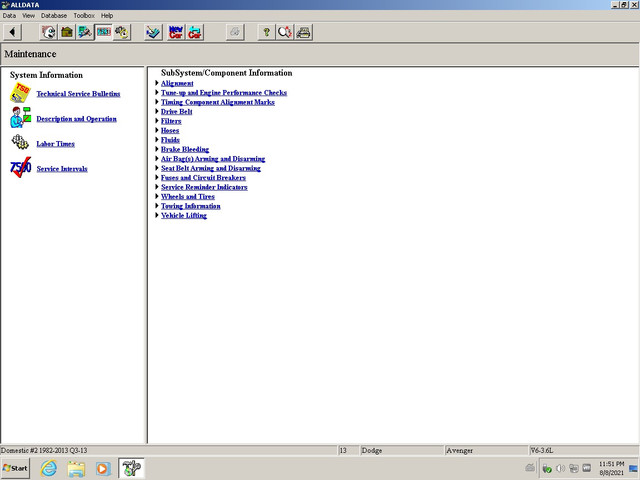This screenshot has height=480, width=640.
Task: Click the 'System Information' heading text
Action: [46, 75]
